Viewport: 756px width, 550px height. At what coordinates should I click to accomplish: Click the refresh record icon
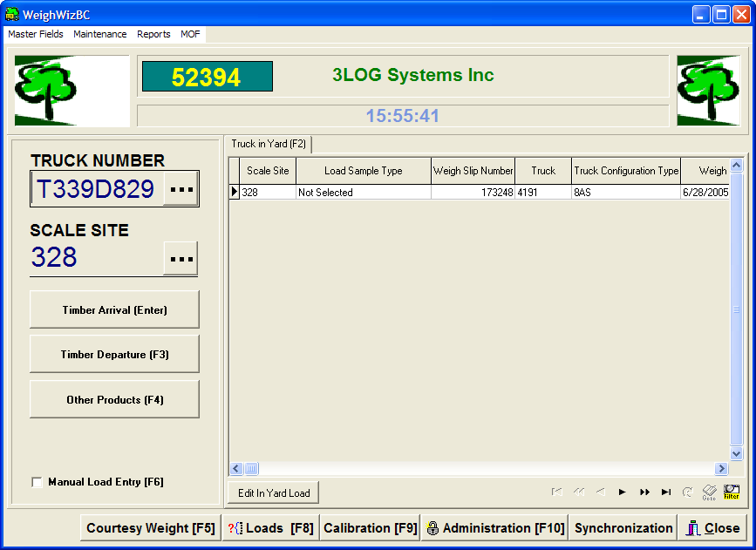click(x=687, y=492)
